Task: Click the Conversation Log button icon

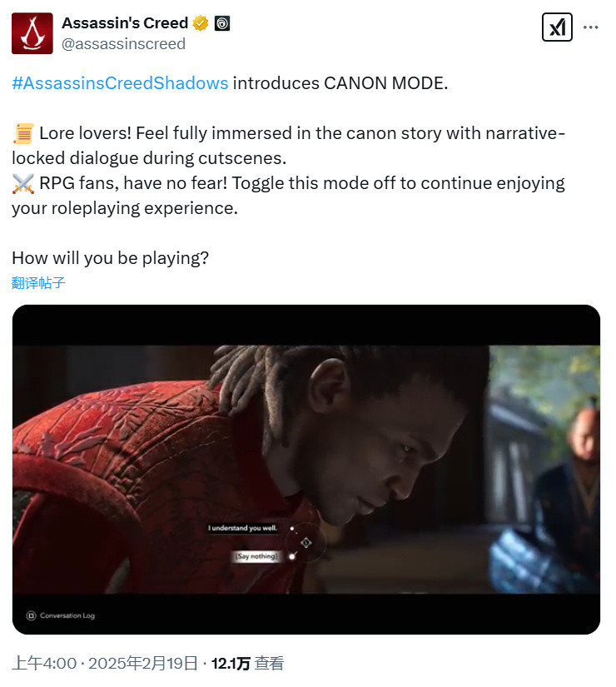Action: pos(31,615)
